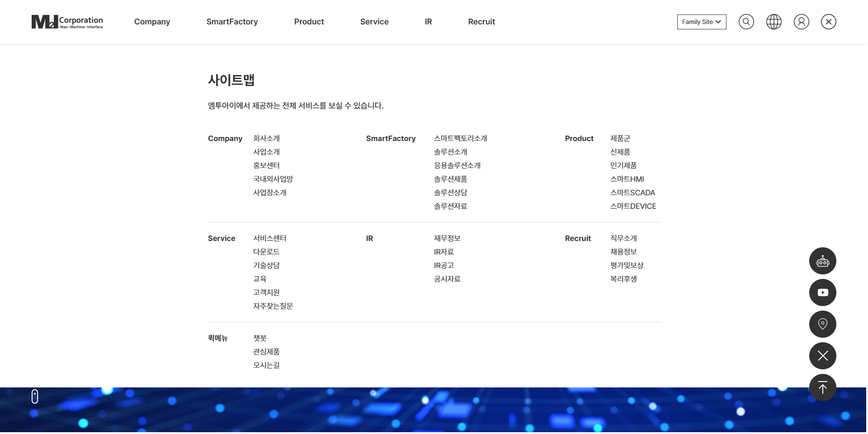Click the M2I Corporation logo

coord(67,22)
